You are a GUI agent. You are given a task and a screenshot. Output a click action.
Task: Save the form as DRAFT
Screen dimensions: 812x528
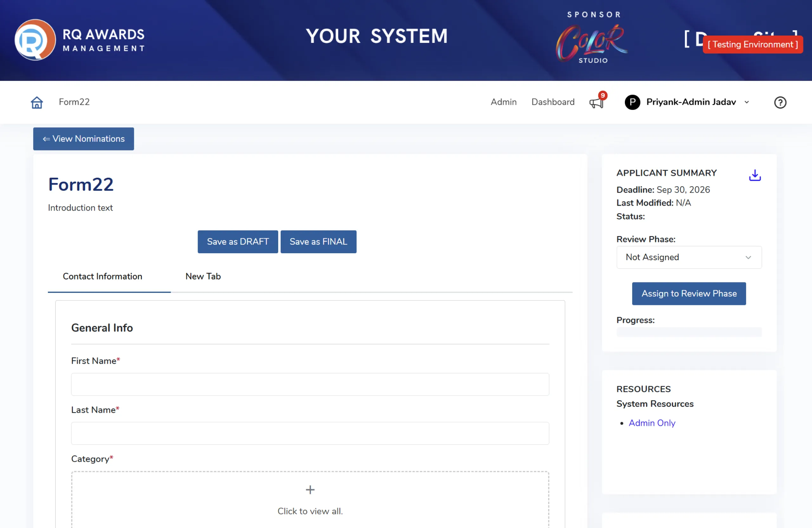[238, 242]
